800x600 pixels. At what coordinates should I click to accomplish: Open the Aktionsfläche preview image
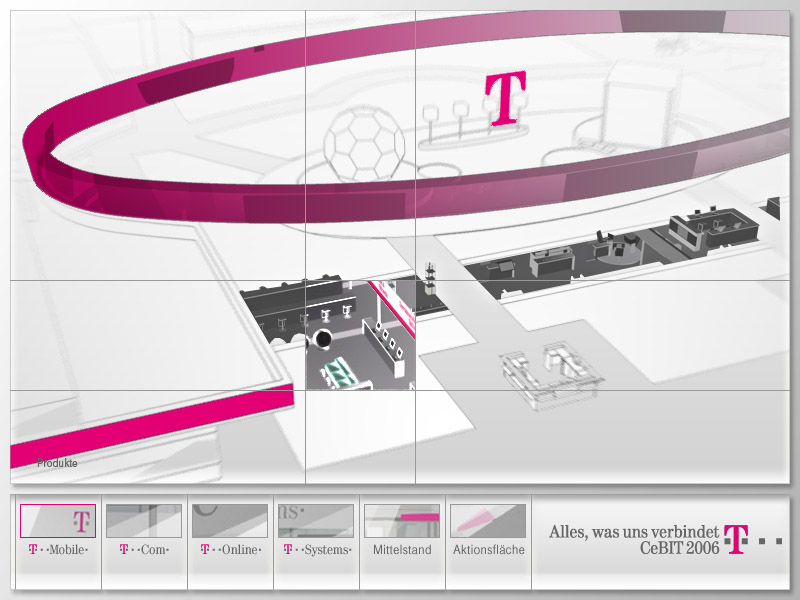pyautogui.click(x=488, y=521)
